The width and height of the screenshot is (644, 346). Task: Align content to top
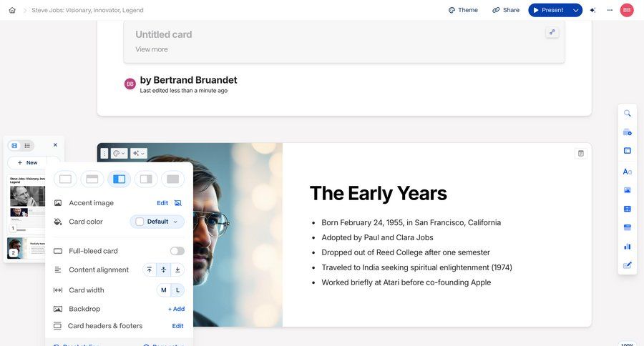(150, 270)
